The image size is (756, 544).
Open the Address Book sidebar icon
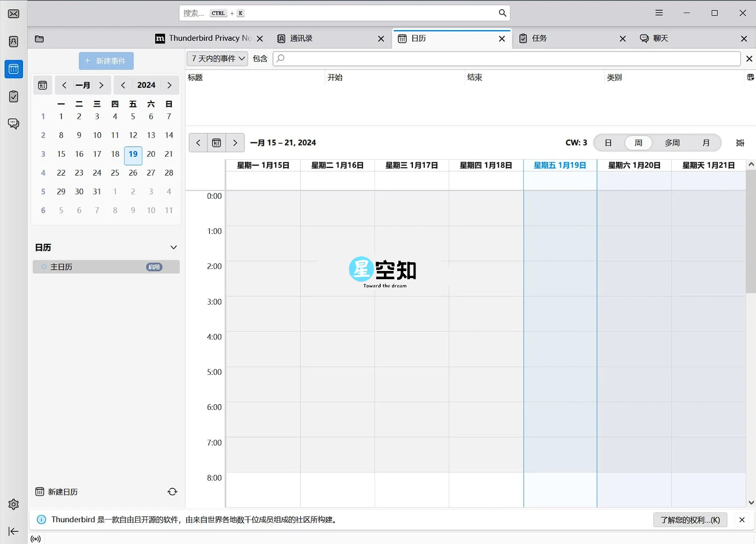13,41
